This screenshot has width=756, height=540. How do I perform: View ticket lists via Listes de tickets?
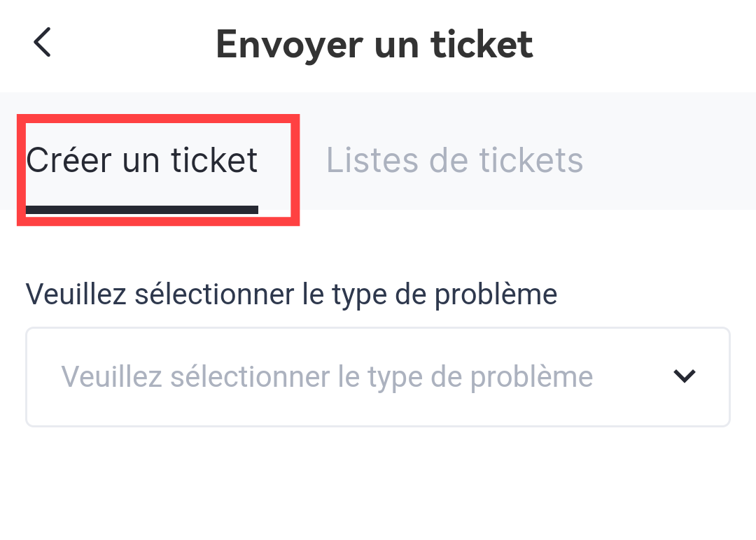click(454, 160)
